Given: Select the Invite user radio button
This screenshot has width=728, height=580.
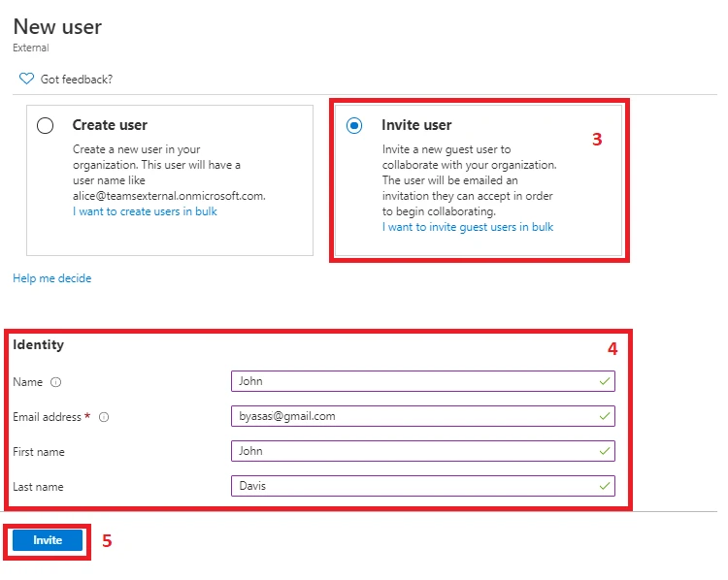Looking at the screenshot, I should coord(354,126).
